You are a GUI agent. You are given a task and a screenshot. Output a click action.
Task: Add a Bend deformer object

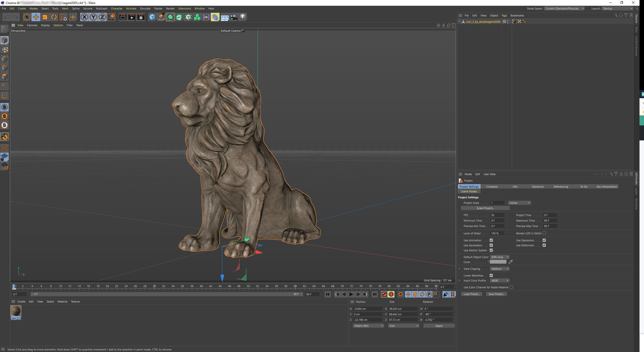coord(215,17)
